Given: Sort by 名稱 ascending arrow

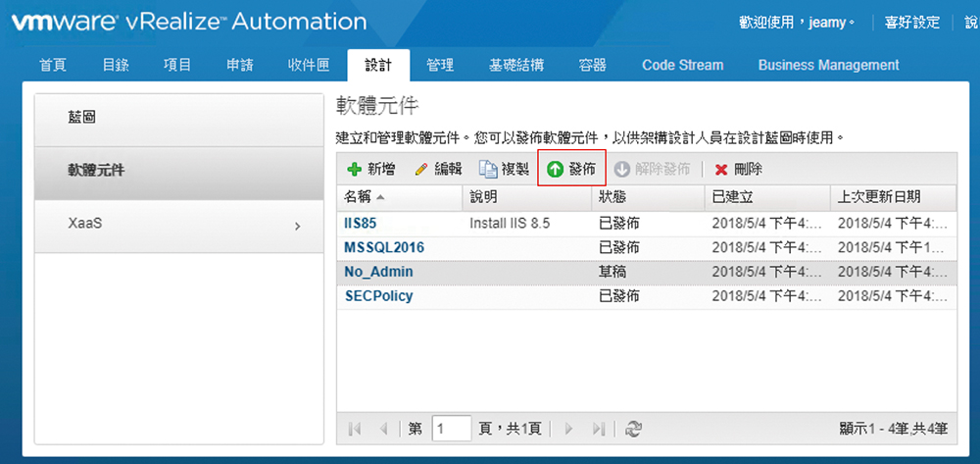Looking at the screenshot, I should (380, 197).
